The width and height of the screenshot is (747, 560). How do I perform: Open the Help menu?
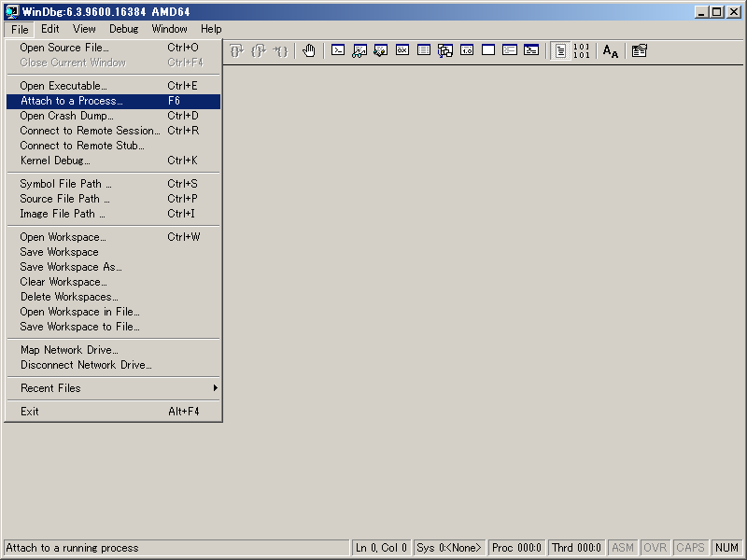211,29
